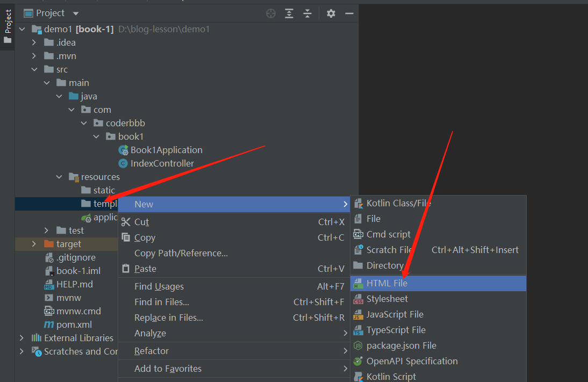Choose Kotlin Class/File option
Image resolution: width=588 pixels, height=382 pixels.
(398, 203)
